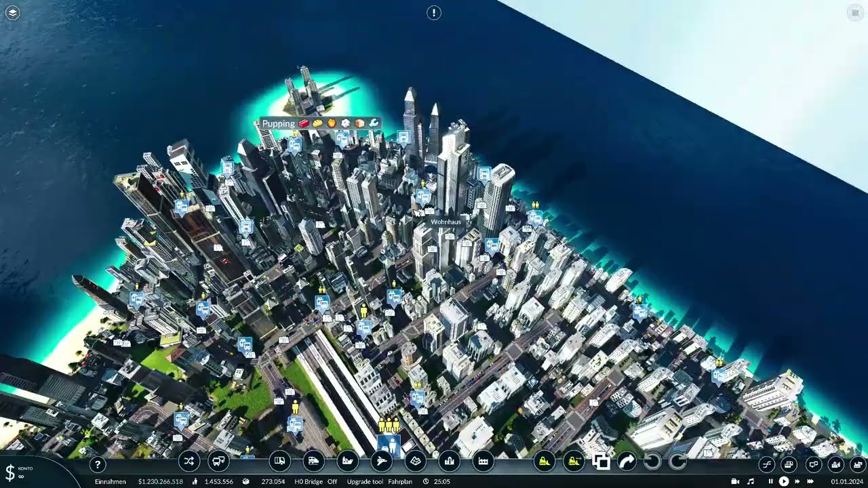868x488 pixels.
Task: Select the yellow bulldozer tool
Action: point(544,462)
